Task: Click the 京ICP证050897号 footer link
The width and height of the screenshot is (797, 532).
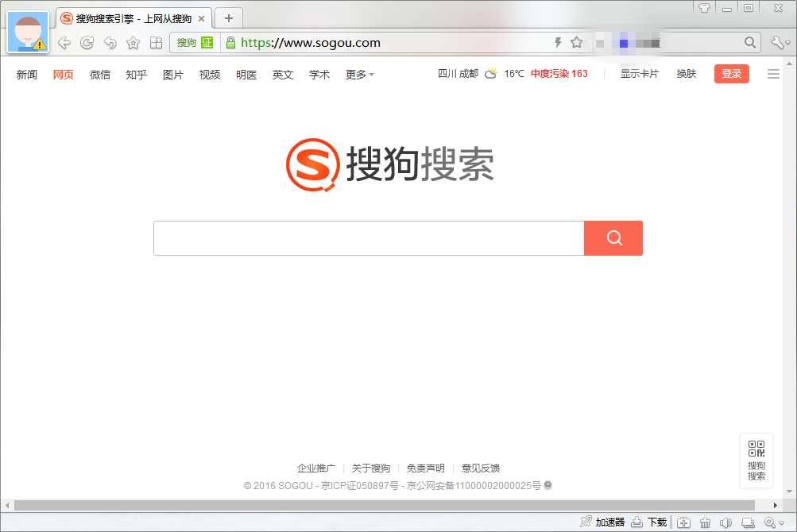Action: 360,486
